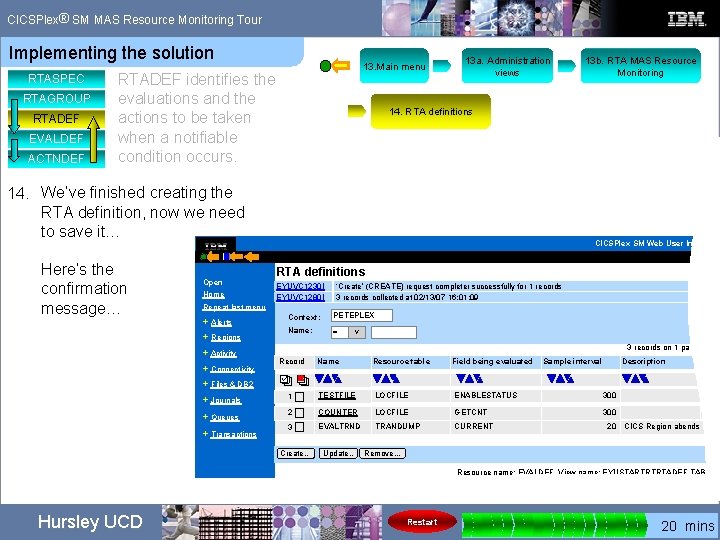This screenshot has width=720, height=540.
Task: Click Description column summarize icon
Action: point(644,379)
